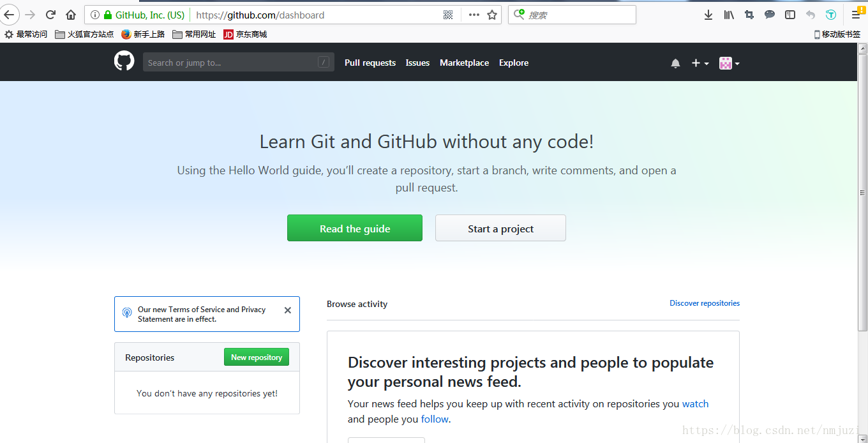
Task: Click the green lock GitHub, Inc. identity
Action: [144, 15]
